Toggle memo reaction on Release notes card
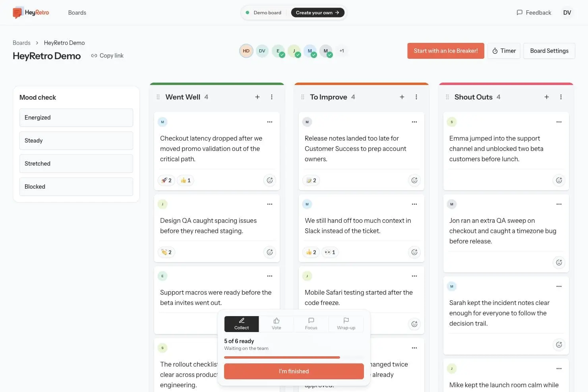Image resolution: width=588 pixels, height=392 pixels. [311, 180]
